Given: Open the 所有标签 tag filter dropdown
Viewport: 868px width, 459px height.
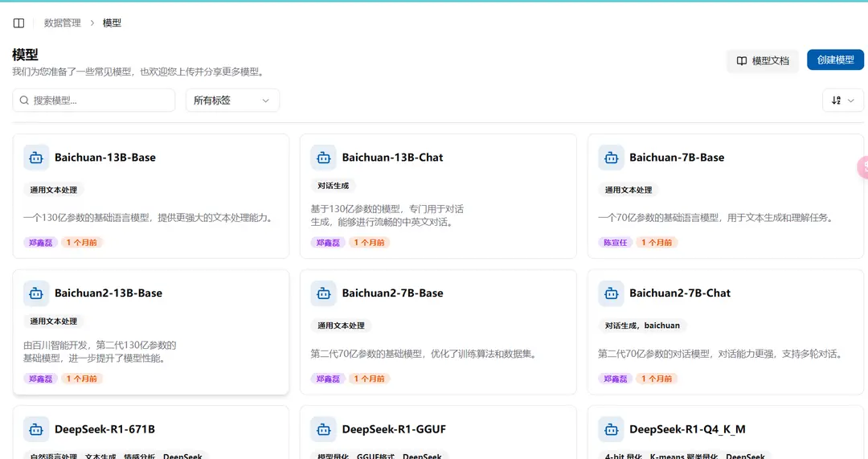Looking at the screenshot, I should 232,100.
